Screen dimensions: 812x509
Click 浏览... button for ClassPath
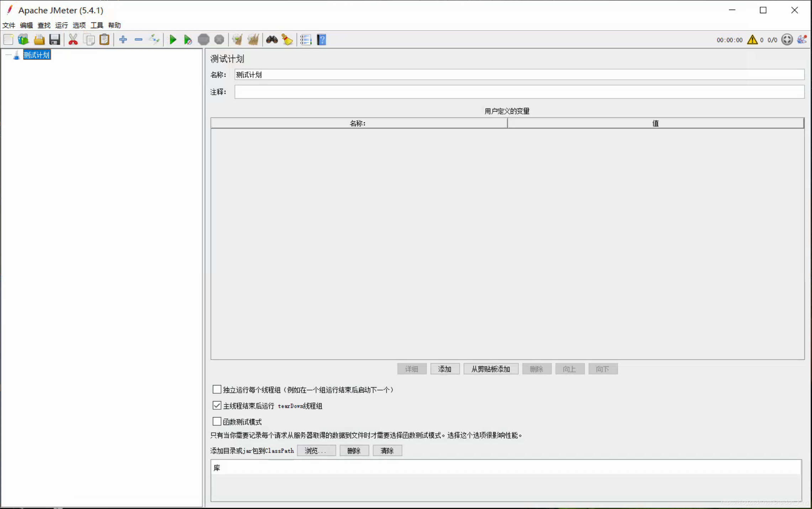tap(316, 451)
